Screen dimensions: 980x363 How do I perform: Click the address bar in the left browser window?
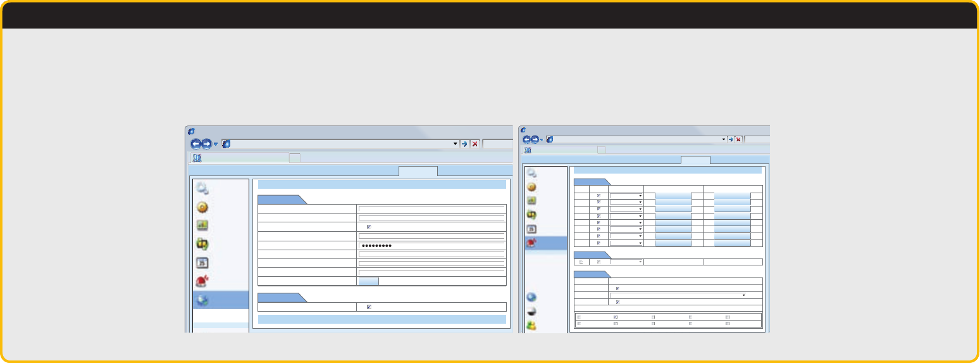tap(342, 144)
